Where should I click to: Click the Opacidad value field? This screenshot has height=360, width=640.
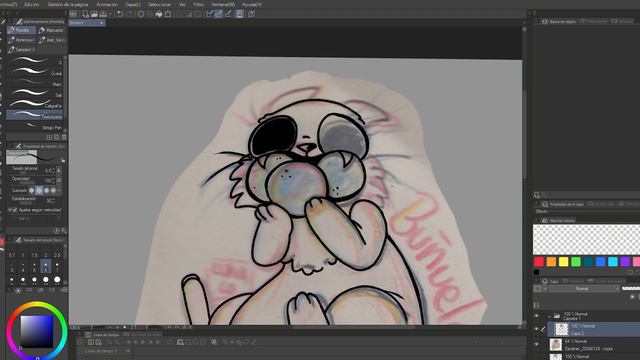49,180
